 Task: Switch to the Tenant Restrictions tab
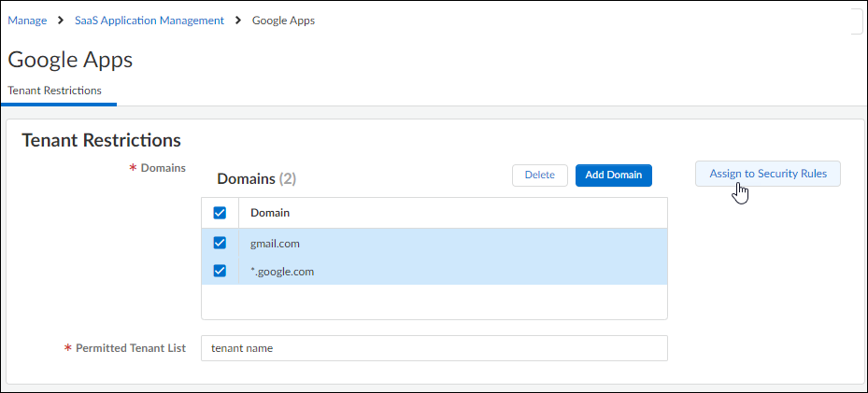[54, 91]
